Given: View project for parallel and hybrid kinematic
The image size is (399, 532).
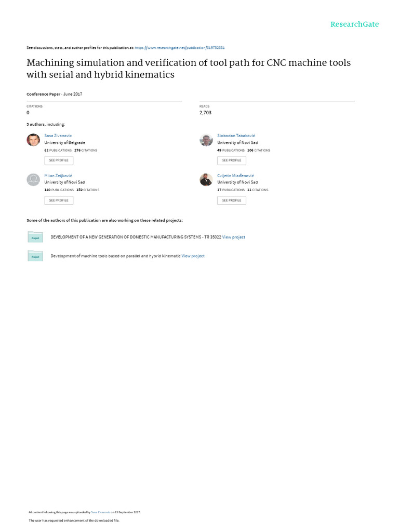Looking at the screenshot, I should click(x=193, y=256).
